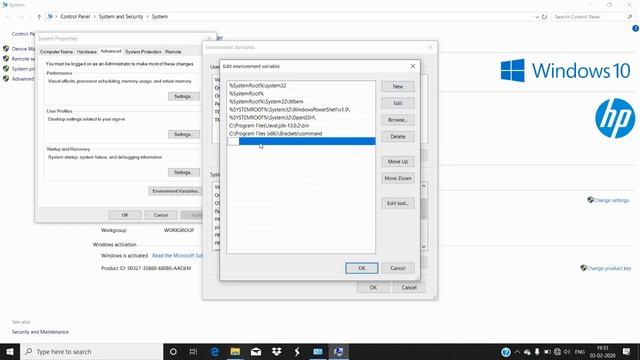
Task: Click the Windows Start button
Action: click(x=10, y=351)
